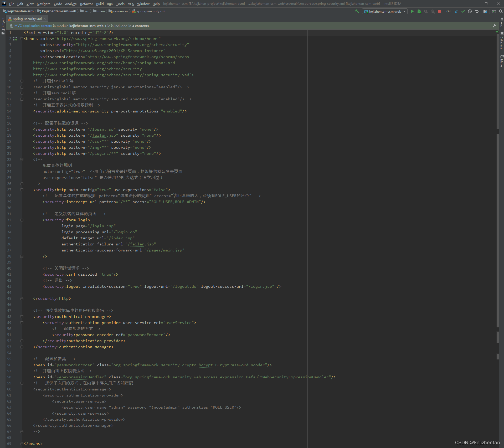This screenshot has height=448, width=504.
Task: Open the wrench settings in the context banner
Action: [x=494, y=26]
